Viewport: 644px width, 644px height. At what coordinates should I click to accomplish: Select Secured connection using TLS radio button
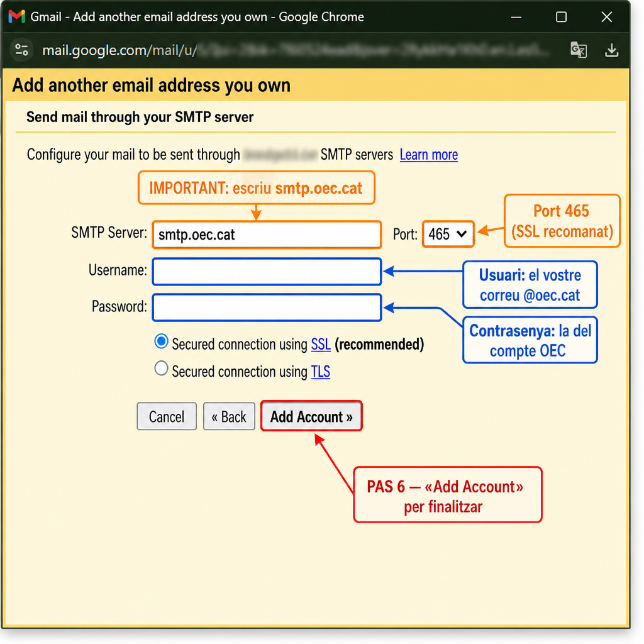(161, 369)
